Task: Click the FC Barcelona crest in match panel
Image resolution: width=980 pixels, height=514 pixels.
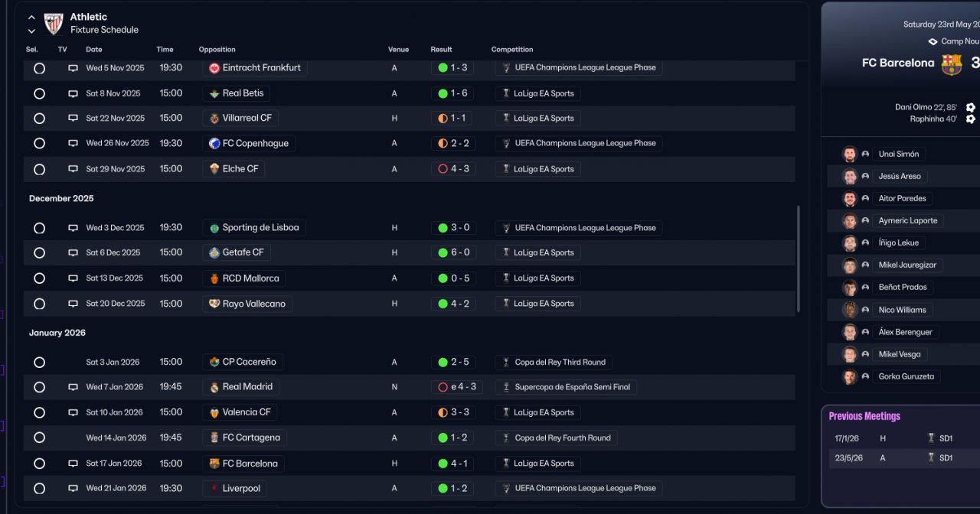Action: [951, 63]
